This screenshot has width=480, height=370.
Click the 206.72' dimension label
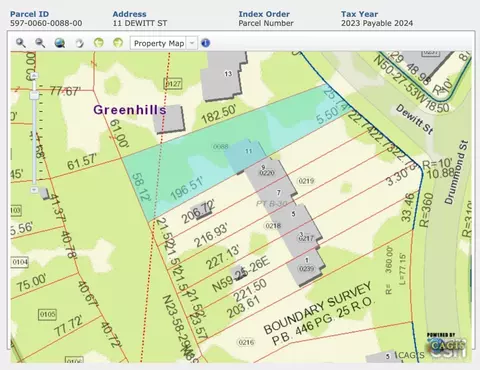coord(198,211)
